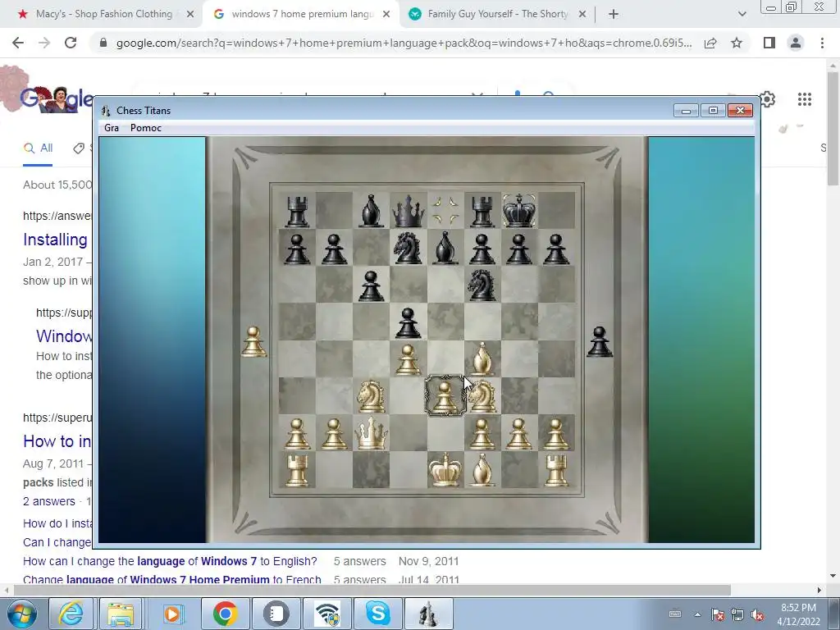Open the Chrome profile button

(x=796, y=43)
